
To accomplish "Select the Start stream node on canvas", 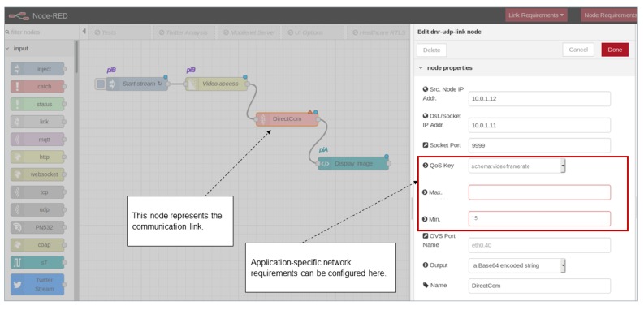I will pyautogui.click(x=137, y=84).
